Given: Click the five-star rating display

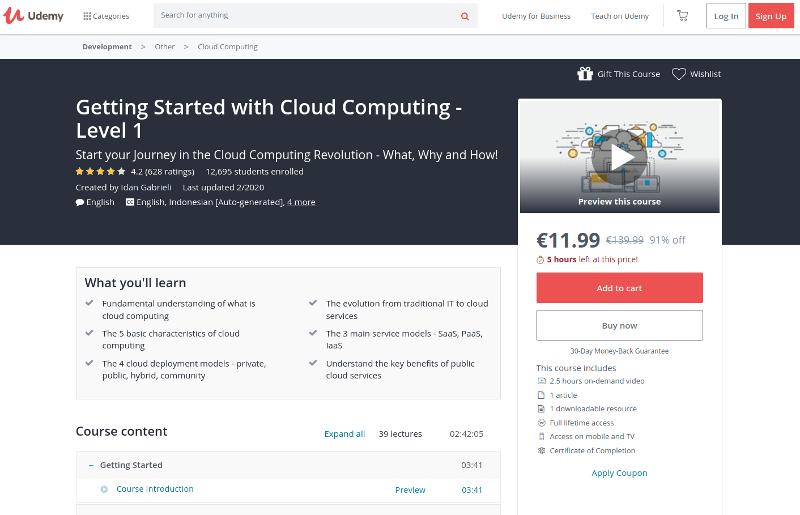Looking at the screenshot, I should pyautogui.click(x=100, y=171).
